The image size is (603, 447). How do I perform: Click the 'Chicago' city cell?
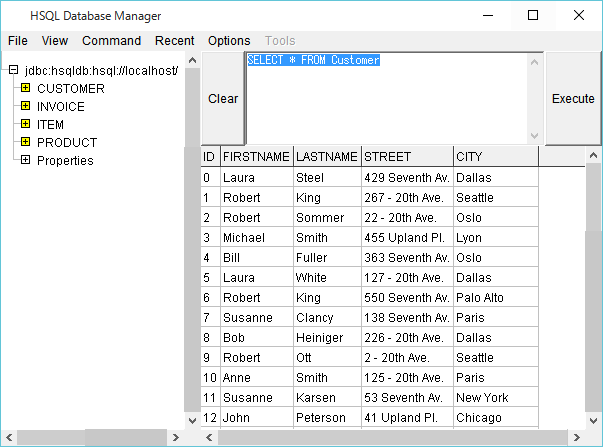496,417
